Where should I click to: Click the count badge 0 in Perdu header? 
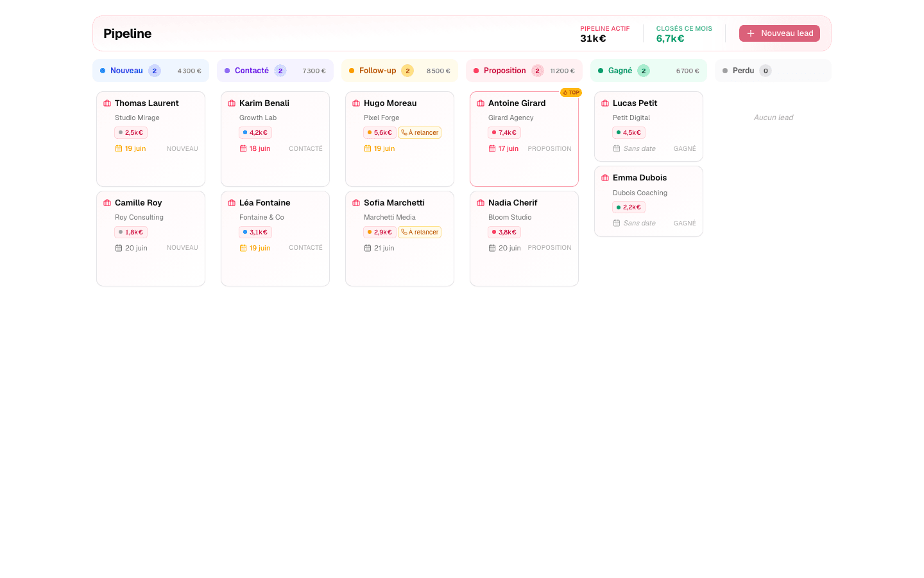(x=766, y=71)
